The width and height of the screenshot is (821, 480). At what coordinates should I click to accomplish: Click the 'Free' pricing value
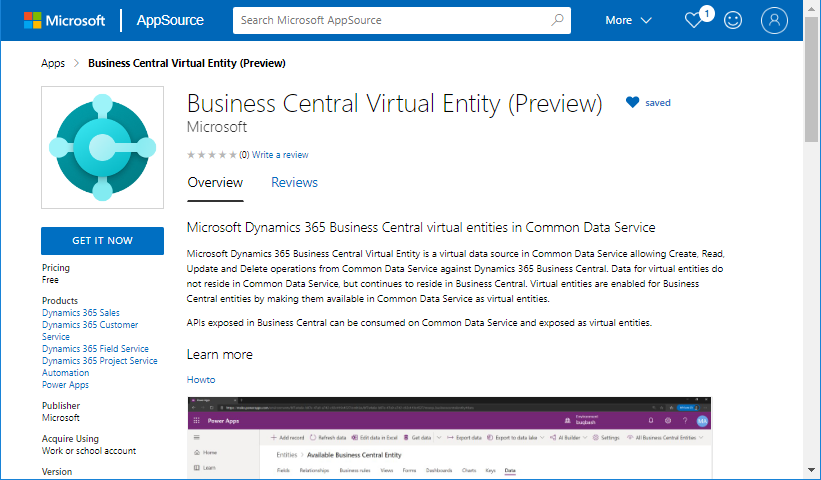[50, 280]
